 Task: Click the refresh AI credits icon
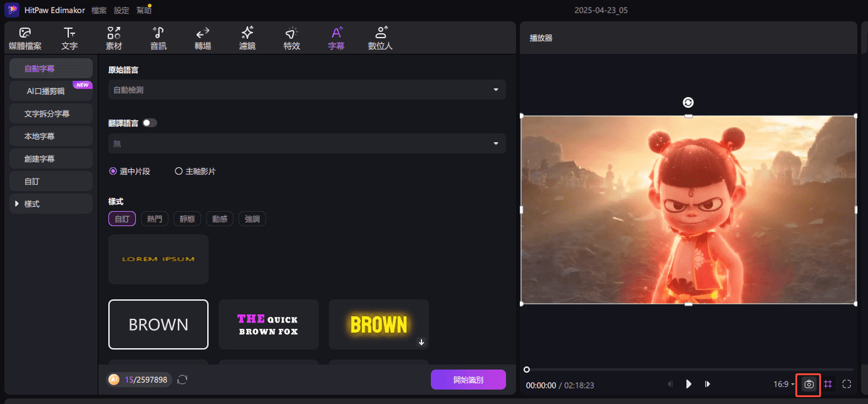tap(182, 380)
